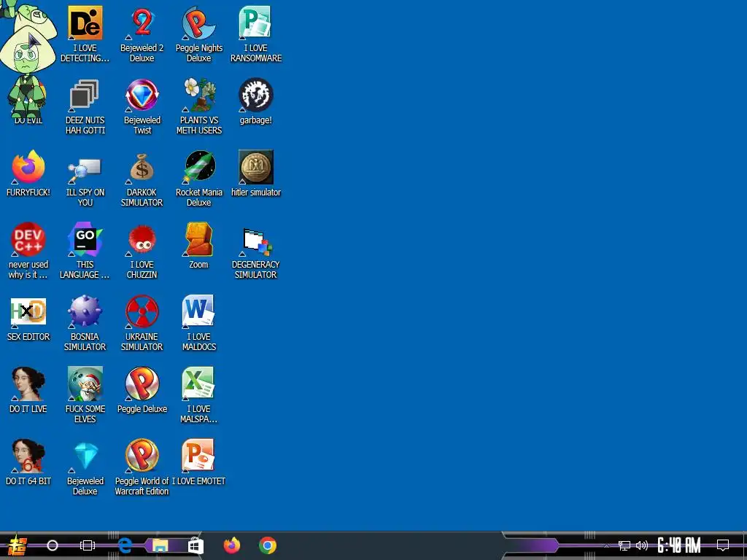Screen dimensions: 747x560
Task: Launch Google Chrome from the taskbar
Action: coord(268,545)
